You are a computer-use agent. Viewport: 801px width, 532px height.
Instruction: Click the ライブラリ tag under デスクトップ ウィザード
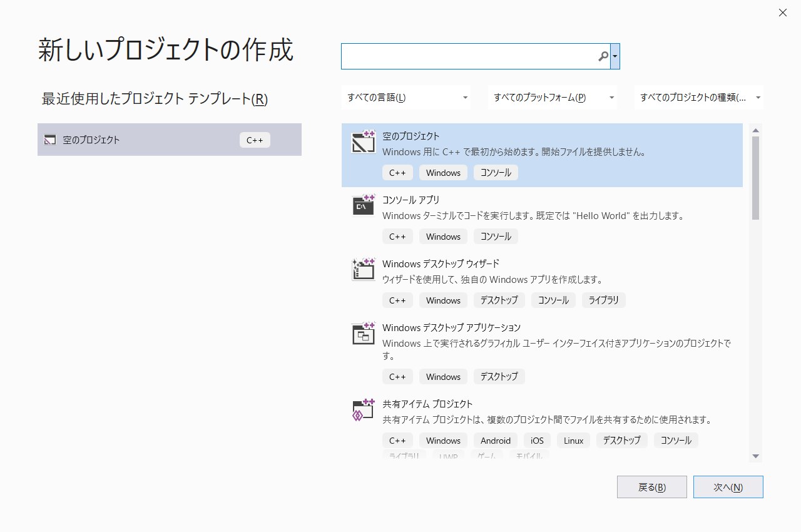[604, 300]
